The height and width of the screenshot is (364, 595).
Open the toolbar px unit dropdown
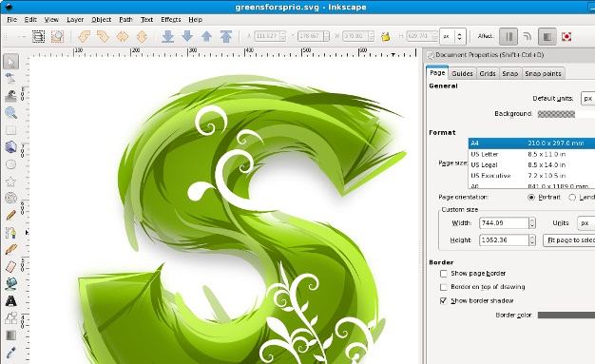pos(452,36)
